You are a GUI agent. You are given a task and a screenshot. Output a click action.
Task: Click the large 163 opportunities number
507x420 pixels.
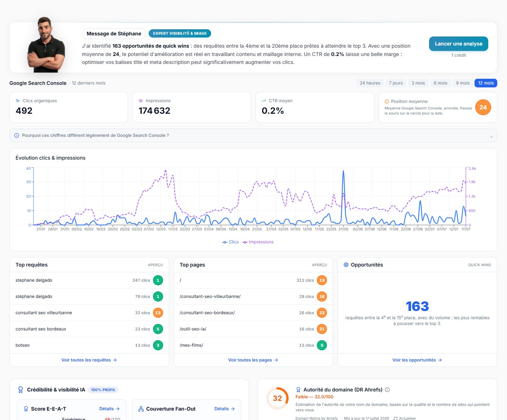[x=417, y=306]
